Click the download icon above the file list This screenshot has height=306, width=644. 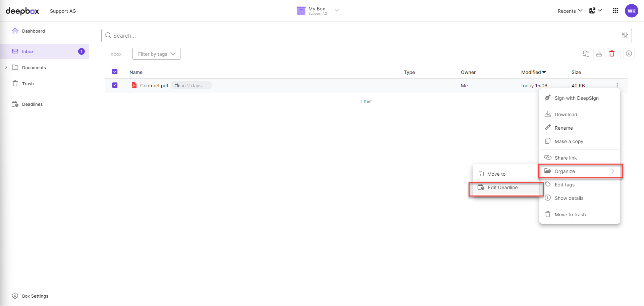(599, 53)
